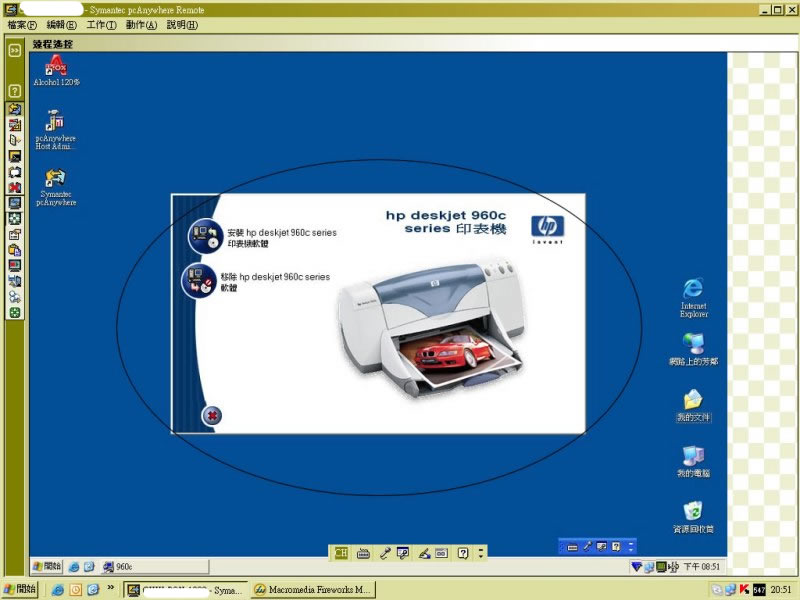
Task: Click the window with magnifier icon on the yellow IME bar
Action: pyautogui.click(x=403, y=553)
